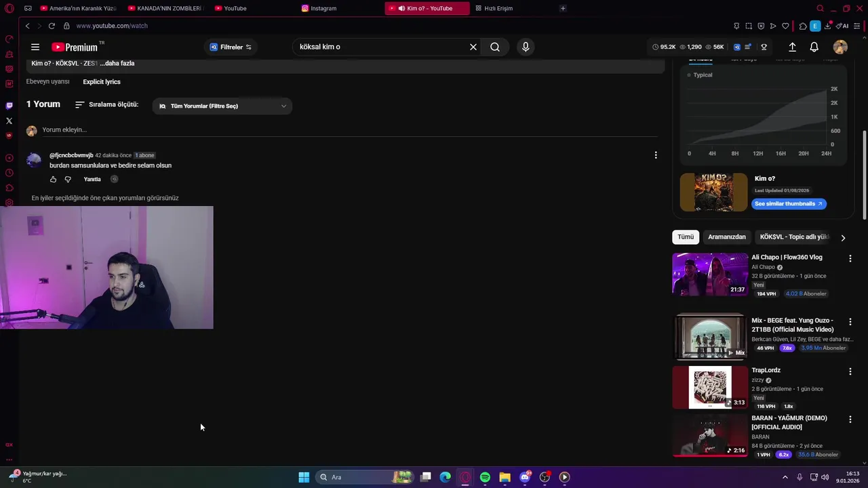This screenshot has width=868, height=488.
Task: Open TrapLordz video title
Action: [766, 371]
